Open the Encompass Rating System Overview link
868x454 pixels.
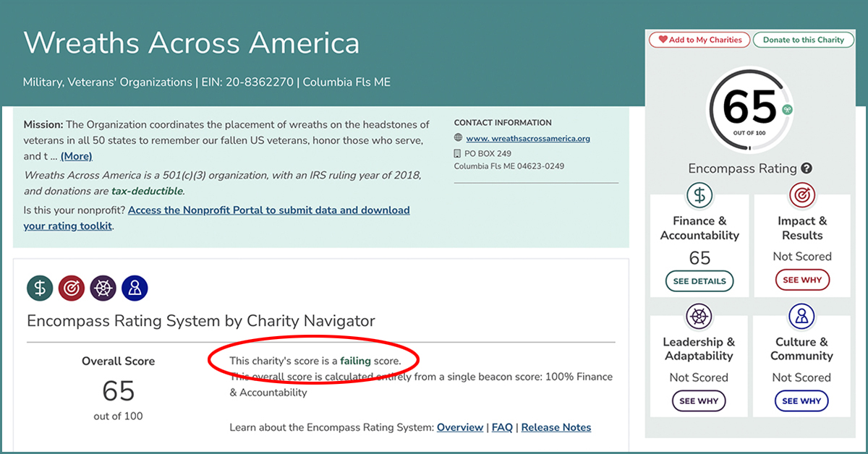coord(460,427)
